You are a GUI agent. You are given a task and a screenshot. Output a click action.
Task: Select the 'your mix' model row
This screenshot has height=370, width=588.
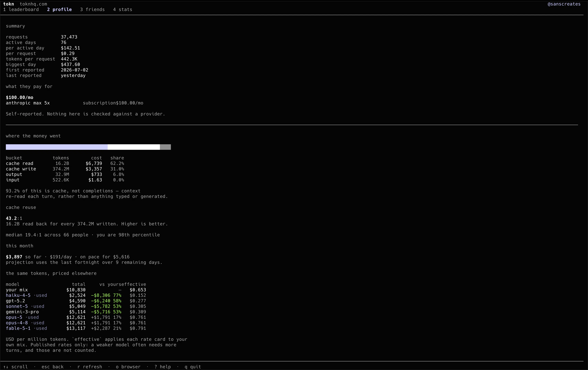pos(76,290)
